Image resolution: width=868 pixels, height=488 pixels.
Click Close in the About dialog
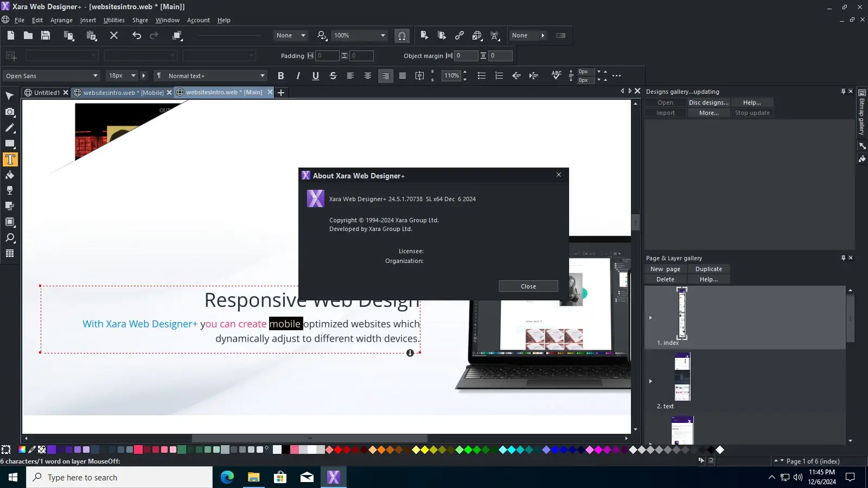[528, 286]
